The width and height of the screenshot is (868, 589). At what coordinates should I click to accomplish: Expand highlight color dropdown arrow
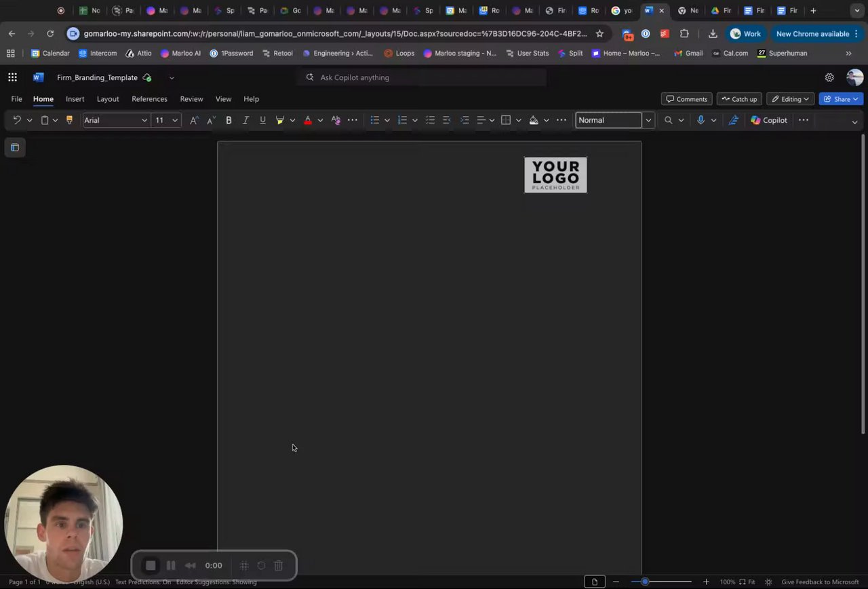point(292,120)
